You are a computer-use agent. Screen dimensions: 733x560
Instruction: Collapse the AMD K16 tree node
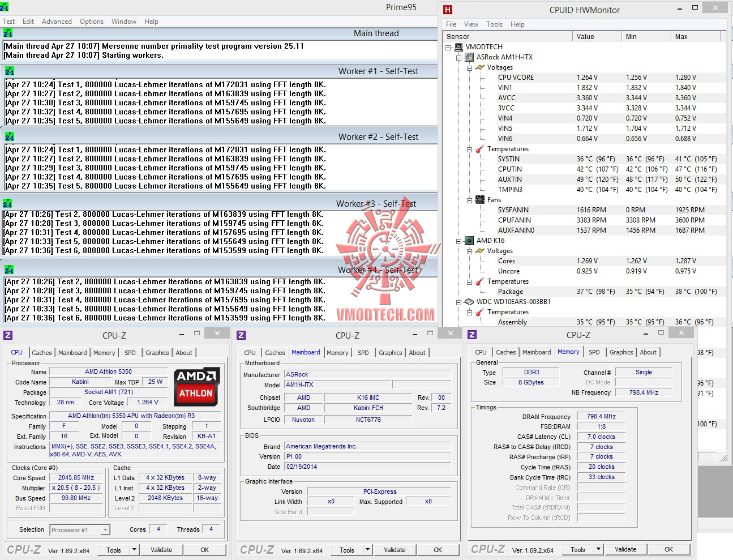click(x=459, y=241)
